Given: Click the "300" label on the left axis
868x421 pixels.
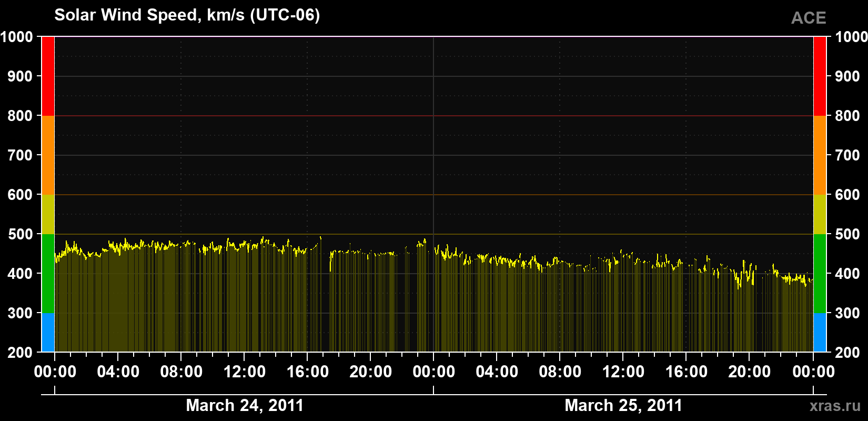Looking at the screenshot, I should 21,313.
